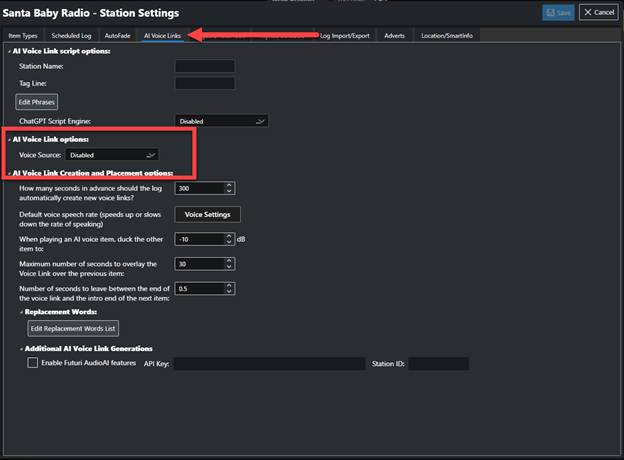Image resolution: width=624 pixels, height=460 pixels.
Task: Increase maximum overlay seconds value
Action: (x=229, y=261)
